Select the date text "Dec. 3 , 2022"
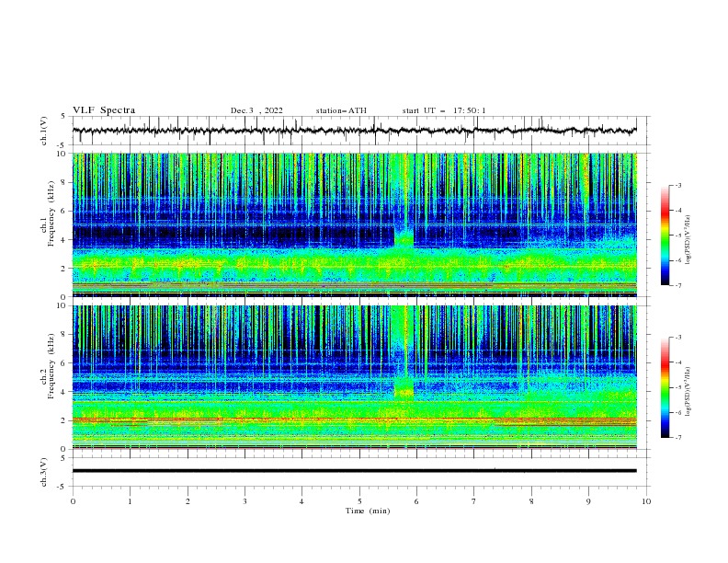The width and height of the screenshot is (728, 563). pyautogui.click(x=256, y=110)
